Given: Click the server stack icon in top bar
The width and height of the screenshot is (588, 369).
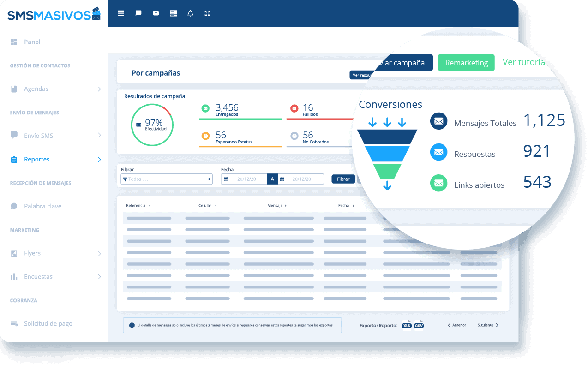Looking at the screenshot, I should click(174, 13).
